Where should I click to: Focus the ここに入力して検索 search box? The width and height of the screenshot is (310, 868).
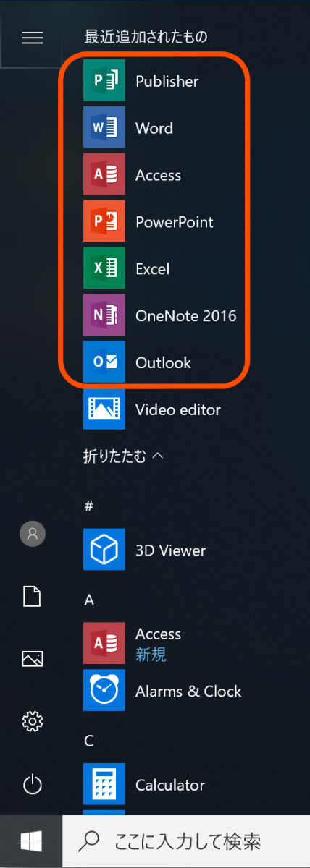tap(186, 841)
